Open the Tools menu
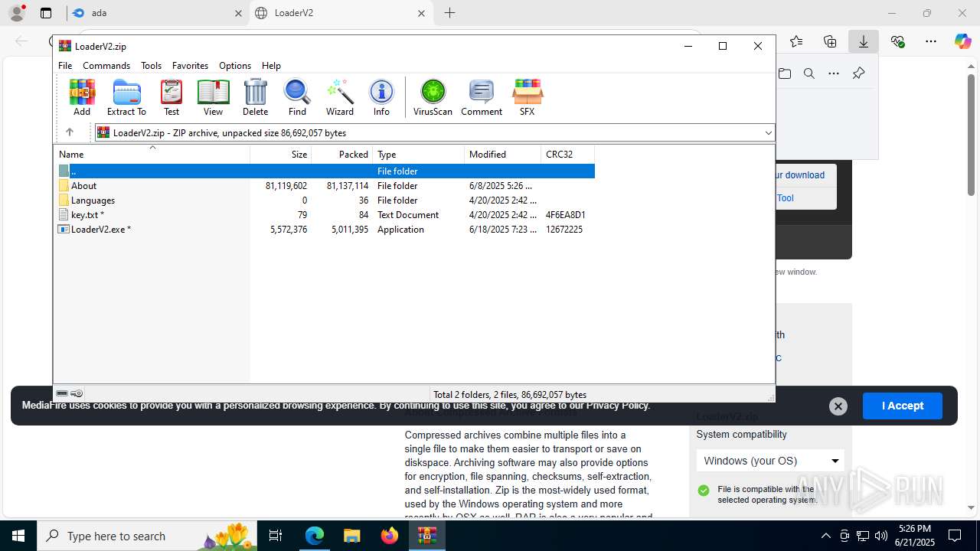This screenshot has height=551, width=980. coord(151,66)
